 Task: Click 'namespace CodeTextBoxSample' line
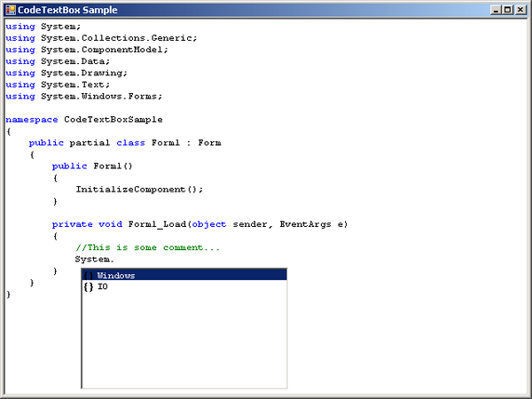(84, 120)
